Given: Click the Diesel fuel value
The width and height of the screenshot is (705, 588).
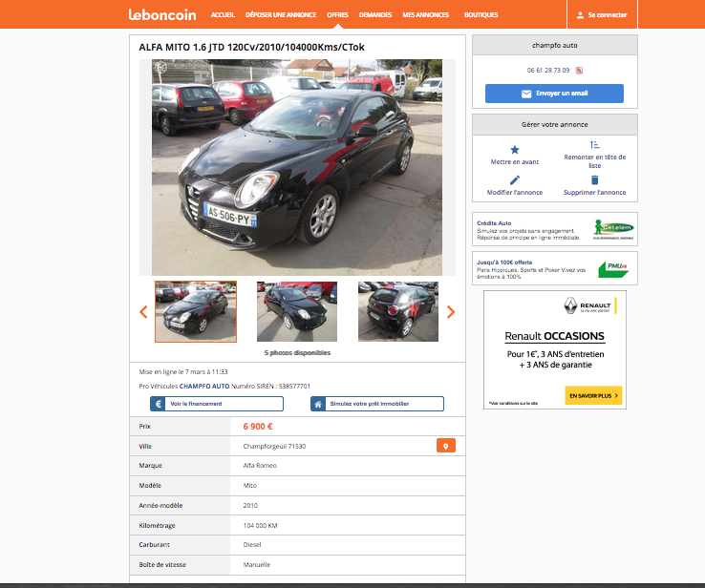Looking at the screenshot, I should click(x=252, y=544).
